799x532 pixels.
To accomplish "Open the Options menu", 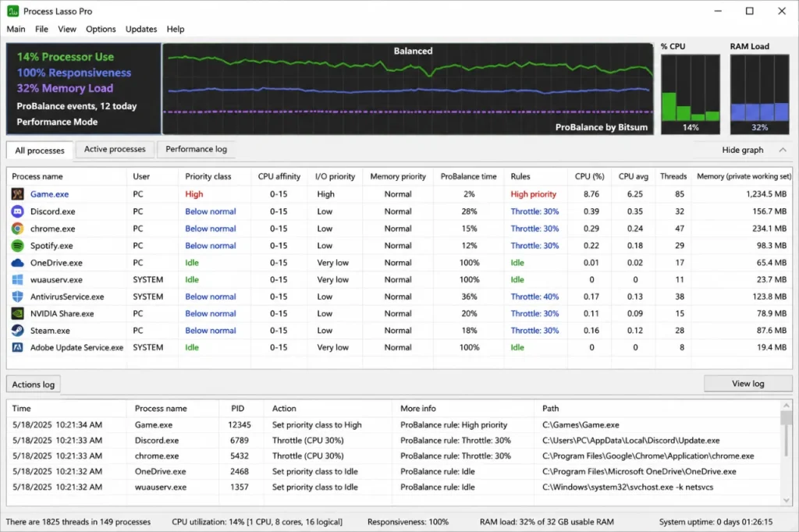I will coord(101,29).
